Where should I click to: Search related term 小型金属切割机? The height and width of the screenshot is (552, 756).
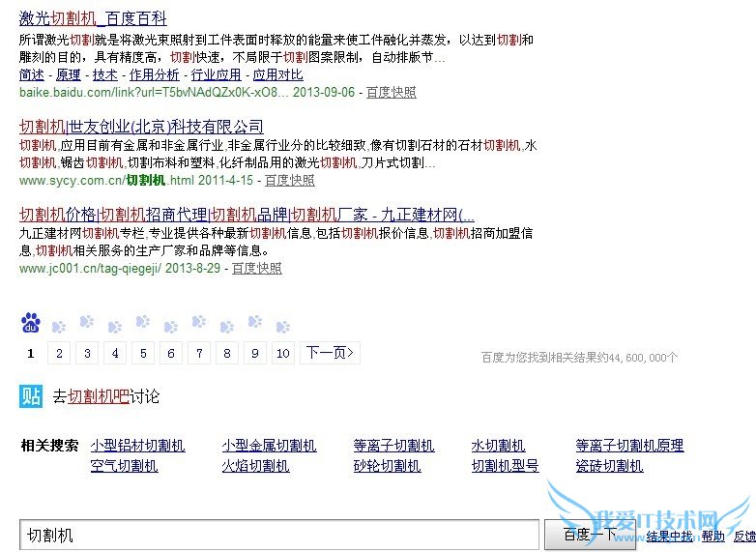point(269,446)
